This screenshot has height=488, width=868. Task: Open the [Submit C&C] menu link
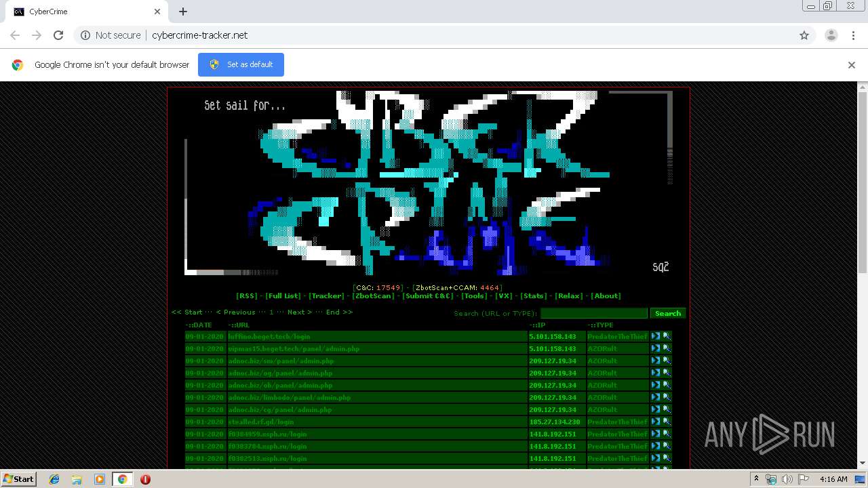(x=428, y=296)
